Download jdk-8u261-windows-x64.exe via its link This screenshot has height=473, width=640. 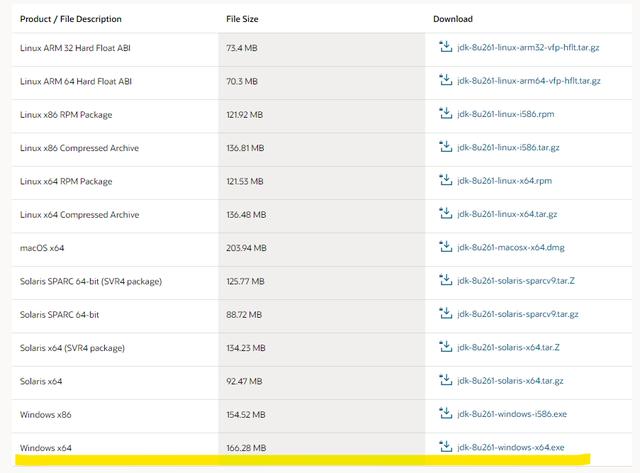(511, 447)
